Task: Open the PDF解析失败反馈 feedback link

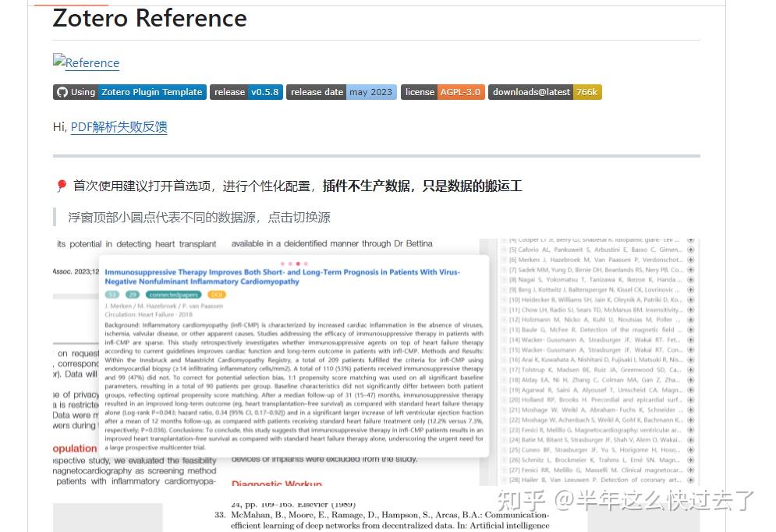Action: tap(118, 127)
